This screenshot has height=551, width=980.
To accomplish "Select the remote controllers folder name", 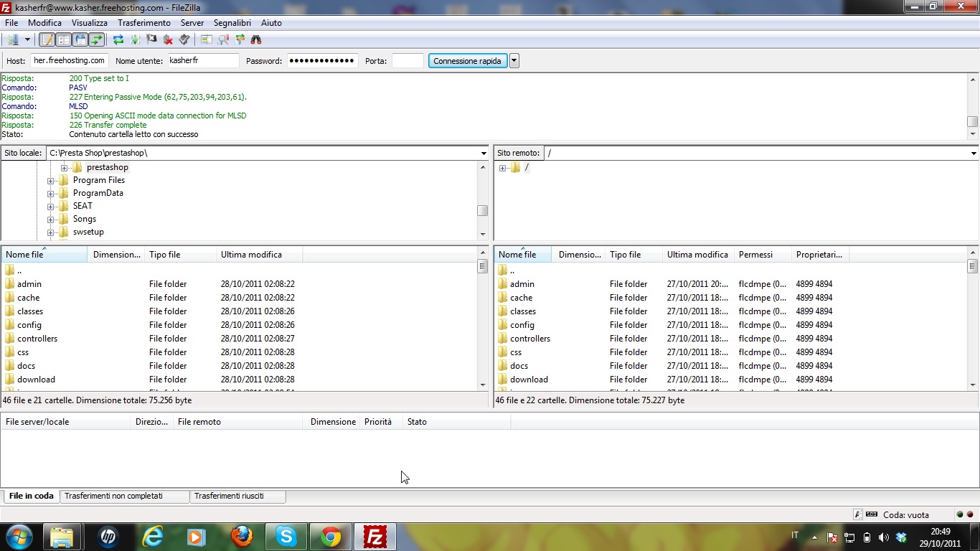I will coord(530,339).
